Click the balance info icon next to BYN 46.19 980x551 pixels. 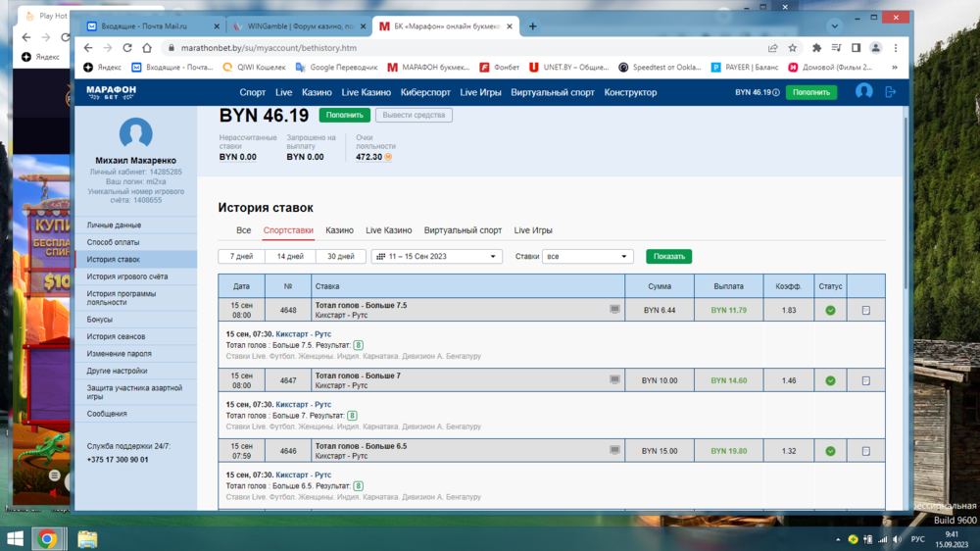coord(776,92)
